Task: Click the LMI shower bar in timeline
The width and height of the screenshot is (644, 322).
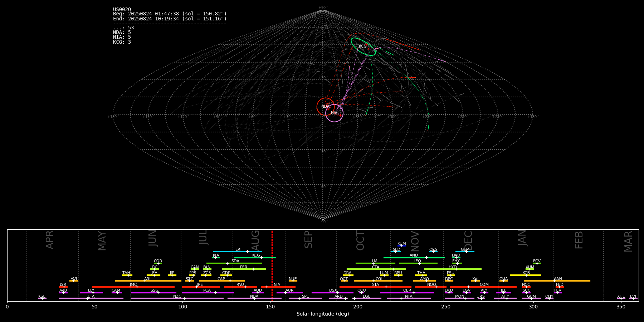Action: 375,263
